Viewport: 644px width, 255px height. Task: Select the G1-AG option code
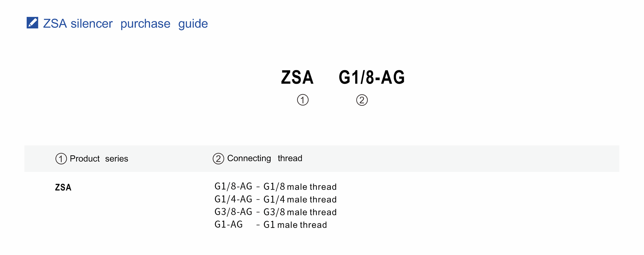[x=229, y=224]
